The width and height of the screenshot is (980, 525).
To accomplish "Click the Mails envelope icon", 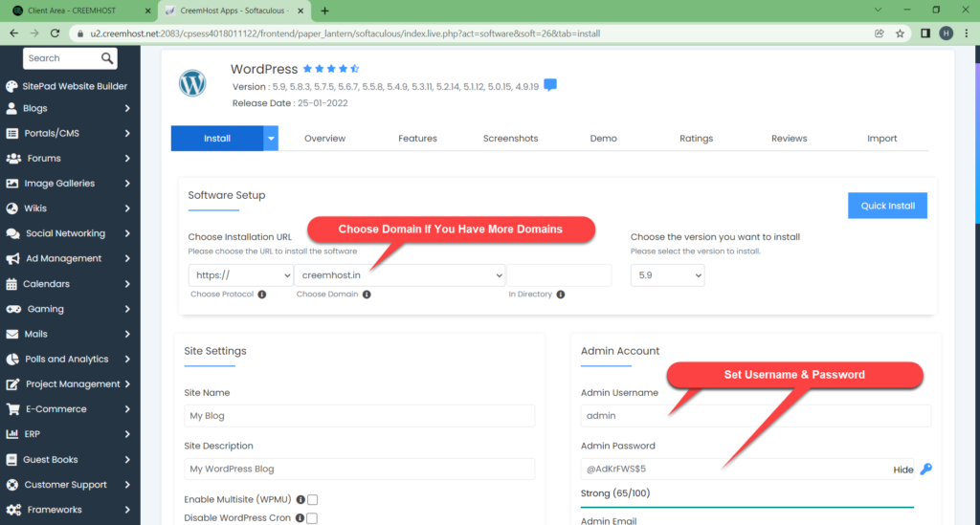I will click(11, 334).
